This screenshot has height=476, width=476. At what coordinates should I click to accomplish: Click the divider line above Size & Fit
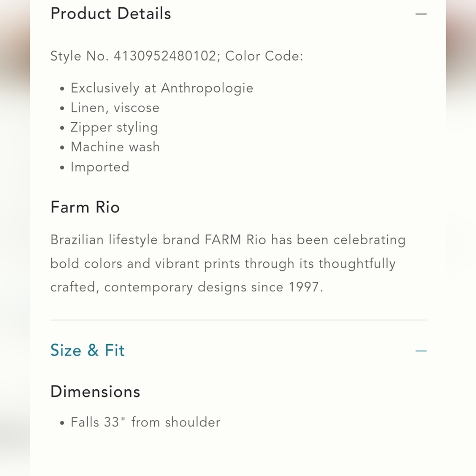[x=238, y=320]
